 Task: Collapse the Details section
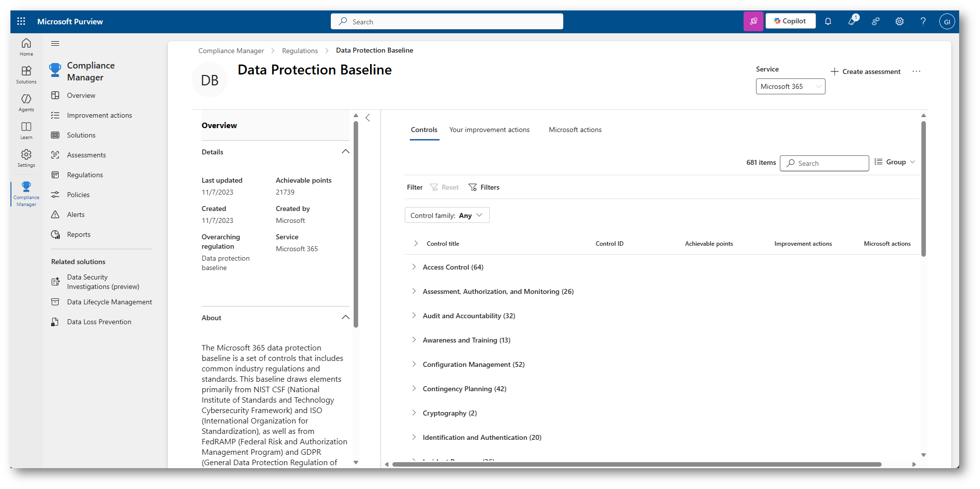(x=346, y=151)
